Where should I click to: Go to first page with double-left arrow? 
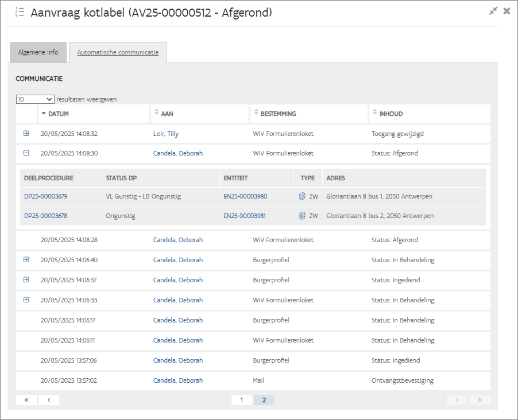tap(26, 400)
